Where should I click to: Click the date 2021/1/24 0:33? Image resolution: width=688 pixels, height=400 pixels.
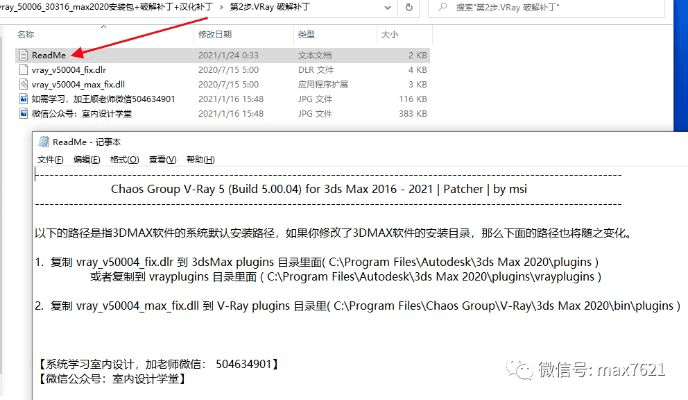point(228,55)
